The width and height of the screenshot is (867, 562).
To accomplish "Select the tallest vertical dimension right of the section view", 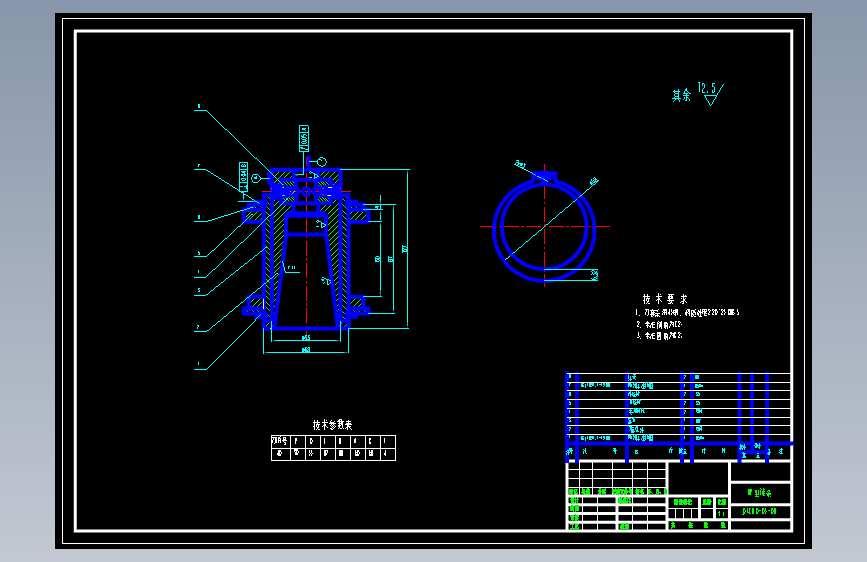I will tap(407, 249).
